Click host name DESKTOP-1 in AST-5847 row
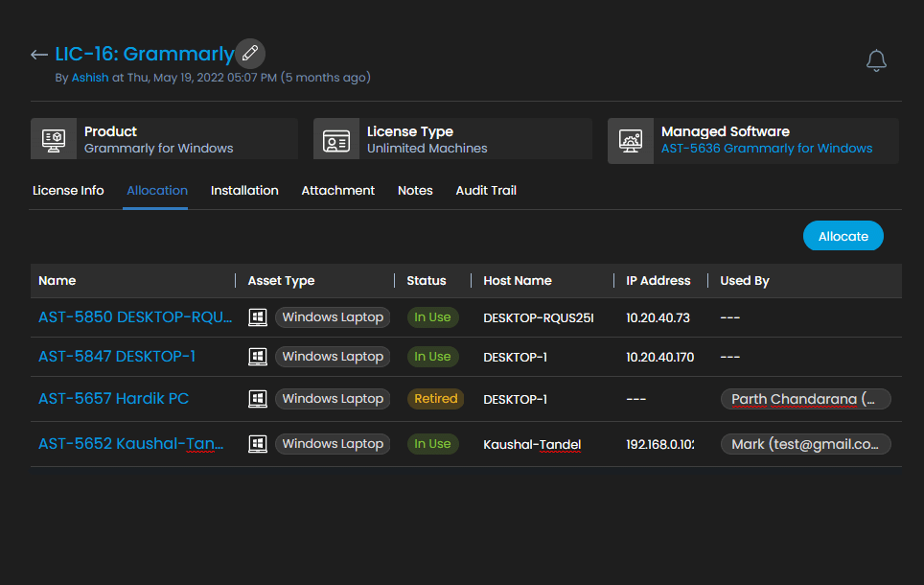 pyautogui.click(x=515, y=358)
